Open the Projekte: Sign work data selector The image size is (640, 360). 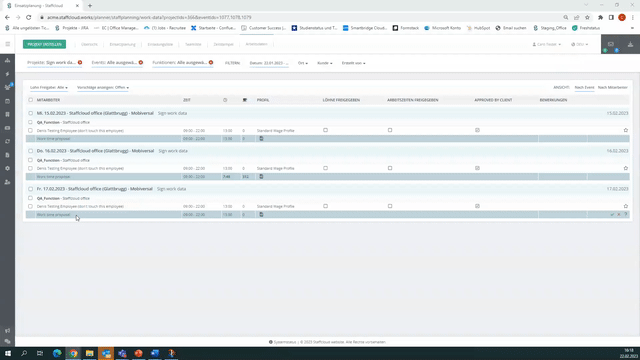pyautogui.click(x=51, y=62)
